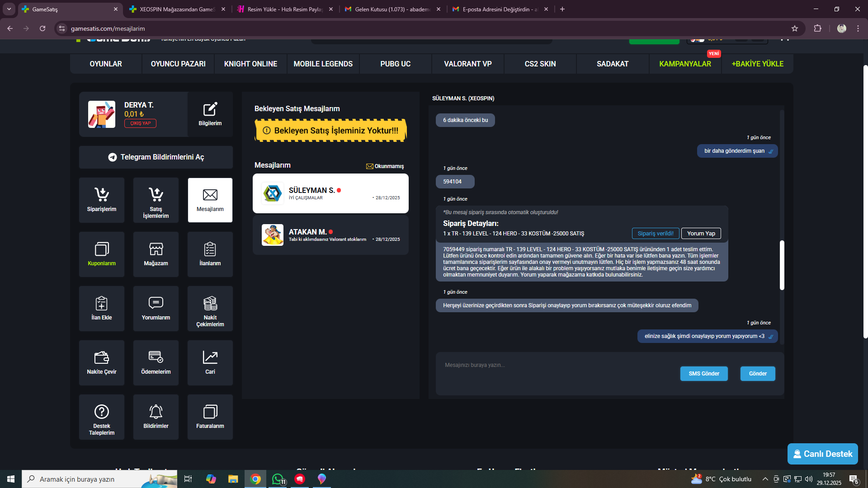Enable Telegram Bildirimlerini Aç
Image resolution: width=868 pixels, height=488 pixels.
pos(156,157)
